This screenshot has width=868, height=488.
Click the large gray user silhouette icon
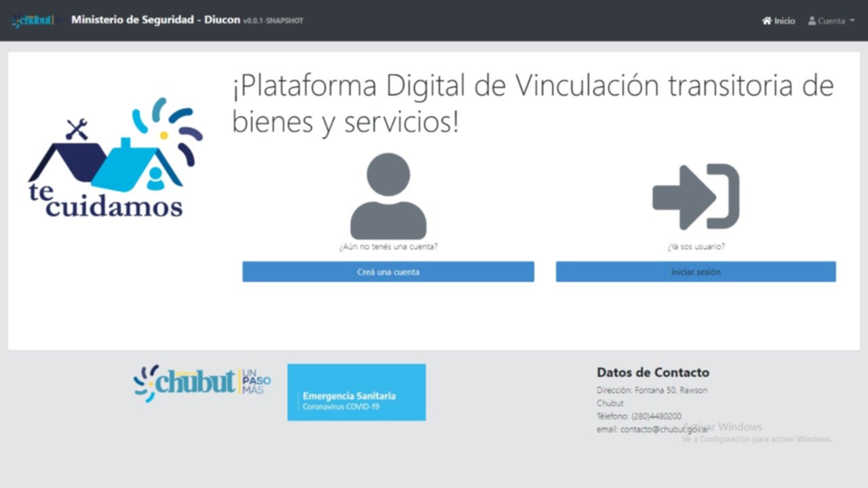pyautogui.click(x=388, y=196)
